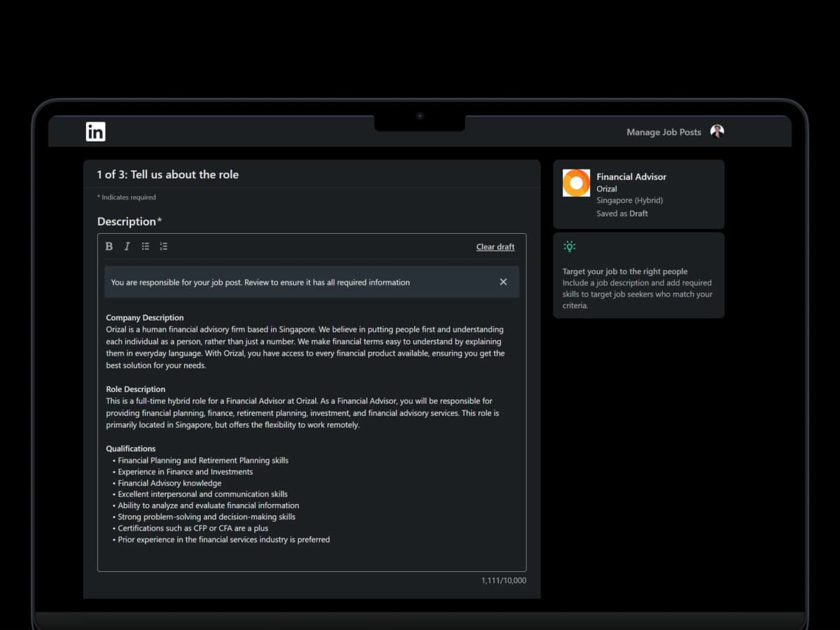Toggle bold formatting in description editor
Screen dimensions: 840x630
(x=109, y=246)
